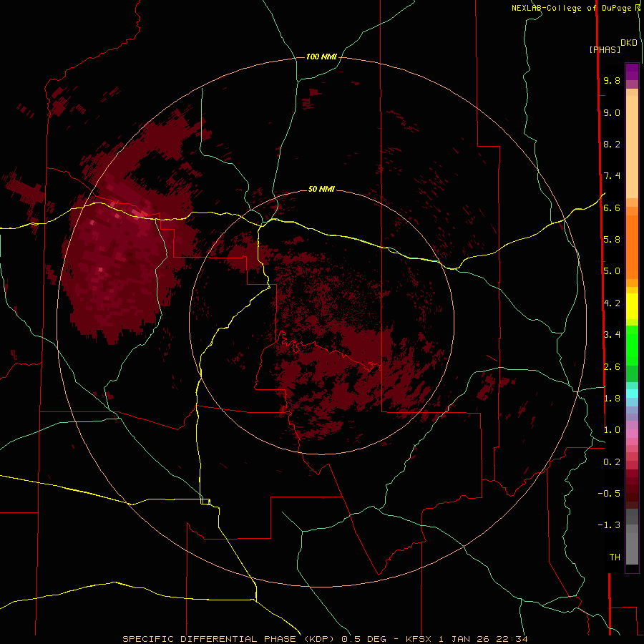Select the -1.3 value on color scale
This screenshot has height=644, width=644.
[x=609, y=525]
